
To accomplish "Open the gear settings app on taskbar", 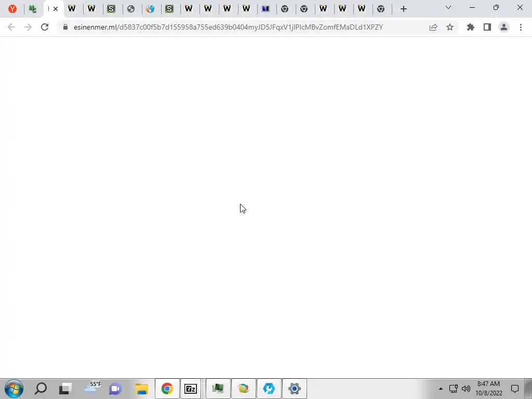I will coord(295,389).
